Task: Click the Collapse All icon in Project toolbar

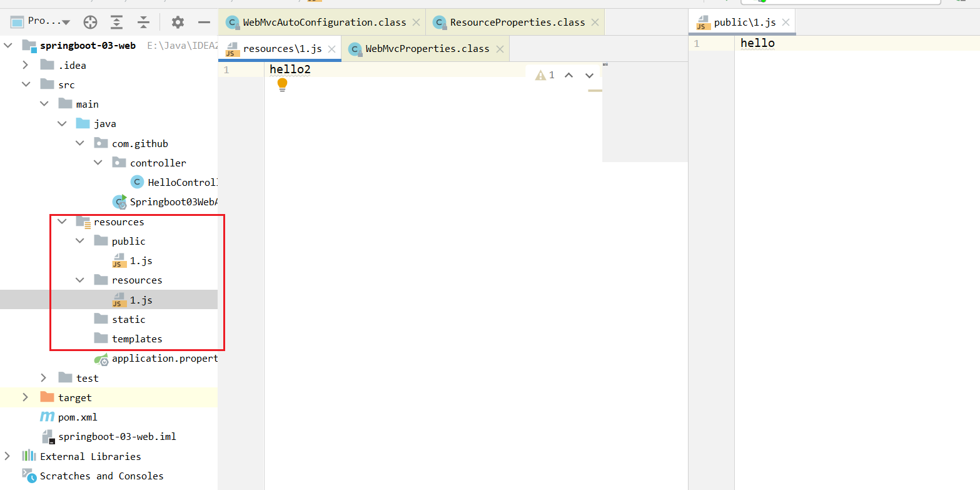Action: click(144, 23)
